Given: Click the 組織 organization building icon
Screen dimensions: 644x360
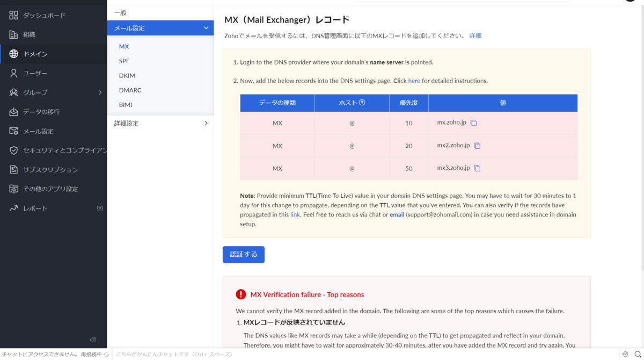Looking at the screenshot, I should [14, 34].
